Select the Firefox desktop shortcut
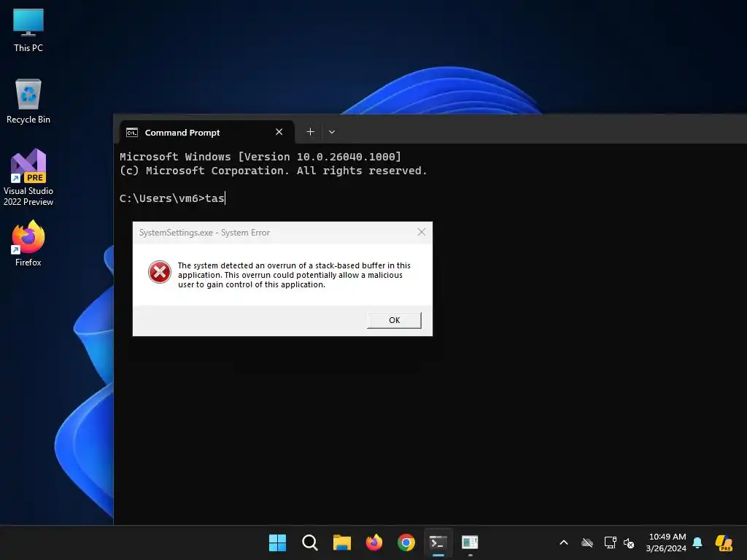Viewport: 747px width, 560px height. tap(28, 244)
